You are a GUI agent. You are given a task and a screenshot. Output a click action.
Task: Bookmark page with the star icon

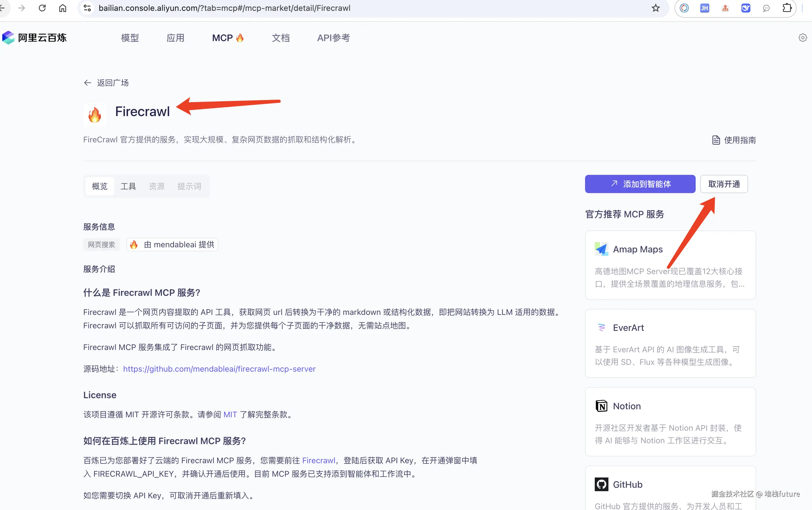(655, 8)
